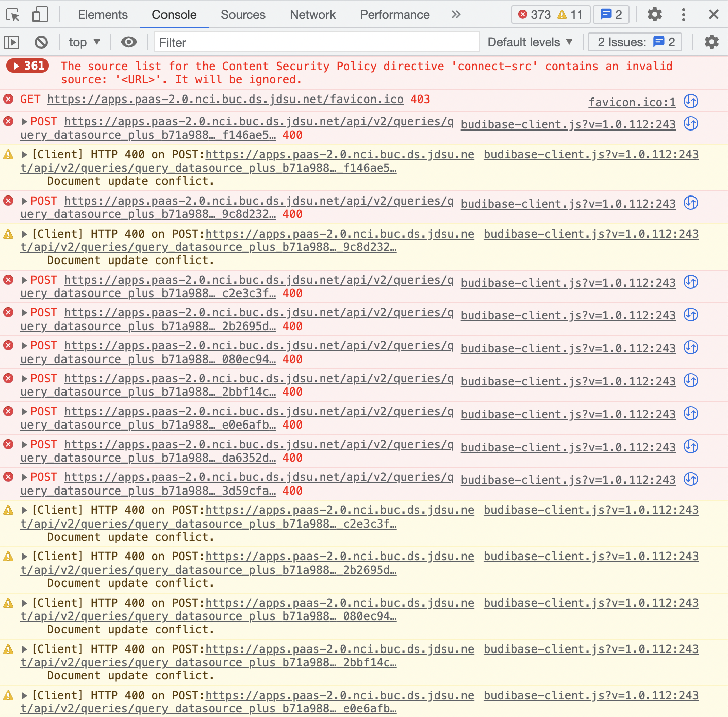The width and height of the screenshot is (728, 717).
Task: Activate the do-not-disturb clear console icon
Action: click(41, 42)
